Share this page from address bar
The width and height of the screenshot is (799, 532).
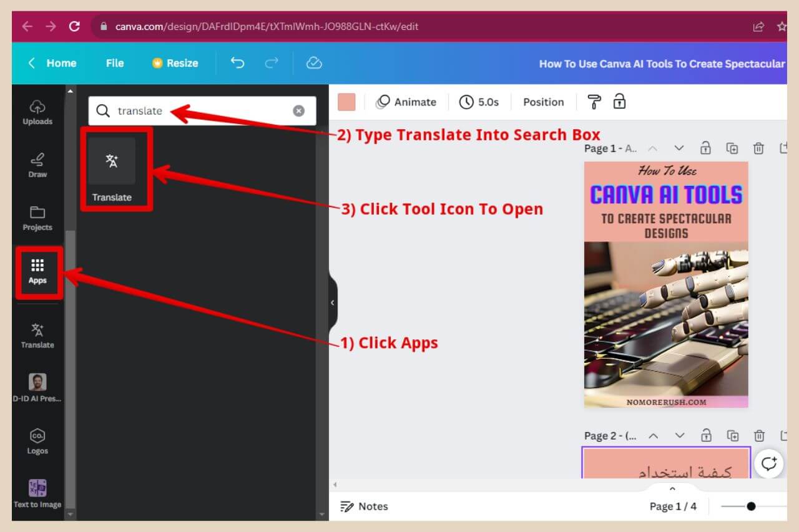pyautogui.click(x=758, y=26)
